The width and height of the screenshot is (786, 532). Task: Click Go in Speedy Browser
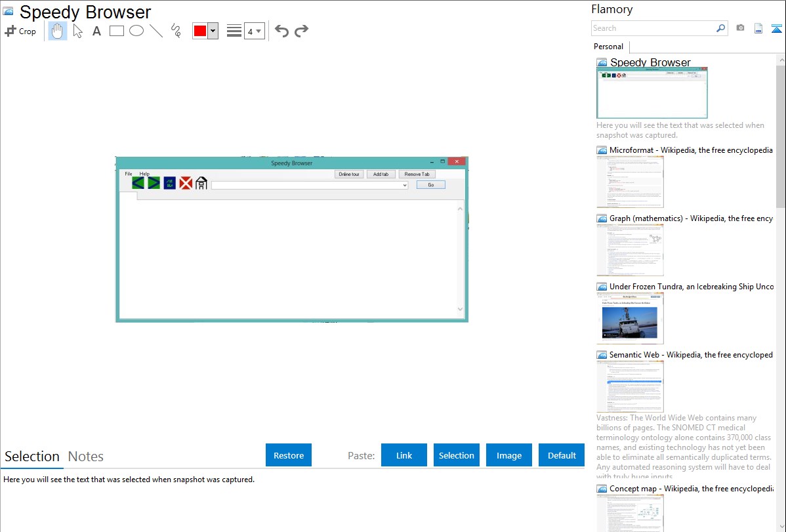[x=430, y=185]
